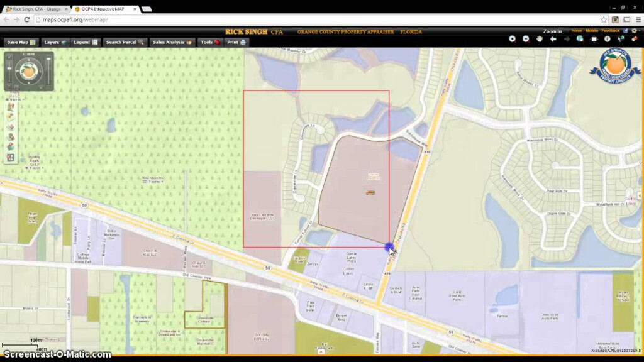Screen dimensions: 644x362
Task: Click the browser back arrow
Action: click(x=6, y=19)
